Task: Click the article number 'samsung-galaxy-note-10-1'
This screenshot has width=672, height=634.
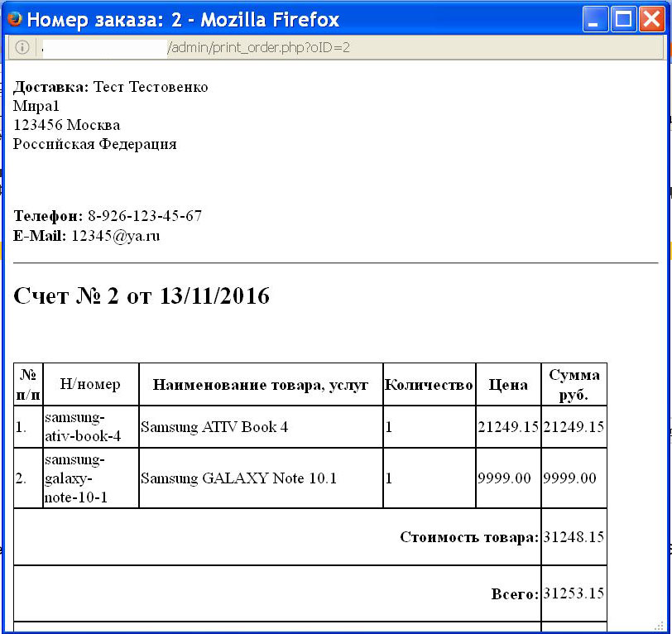Action: (x=76, y=478)
